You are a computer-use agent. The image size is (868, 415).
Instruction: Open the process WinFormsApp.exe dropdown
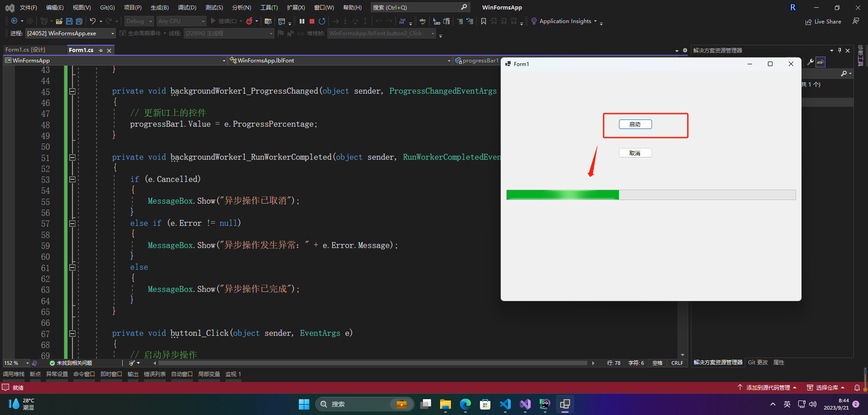click(71, 33)
